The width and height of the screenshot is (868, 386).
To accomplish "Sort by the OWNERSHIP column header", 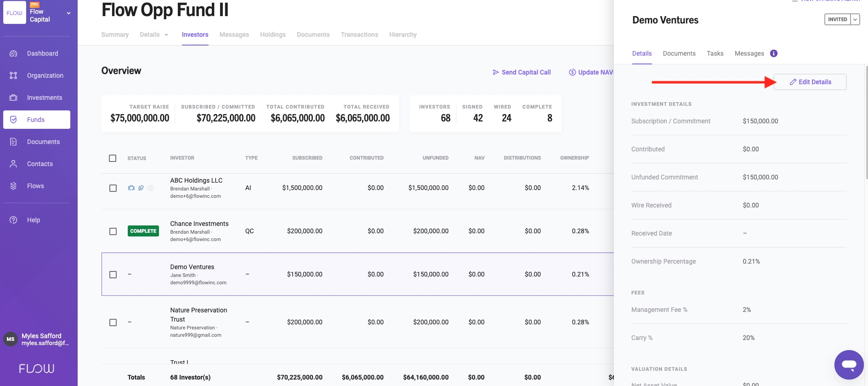I will [574, 158].
